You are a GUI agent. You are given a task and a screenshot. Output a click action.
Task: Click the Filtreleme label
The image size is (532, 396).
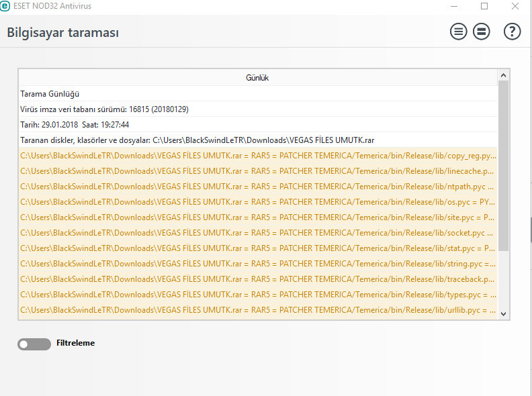pos(76,343)
